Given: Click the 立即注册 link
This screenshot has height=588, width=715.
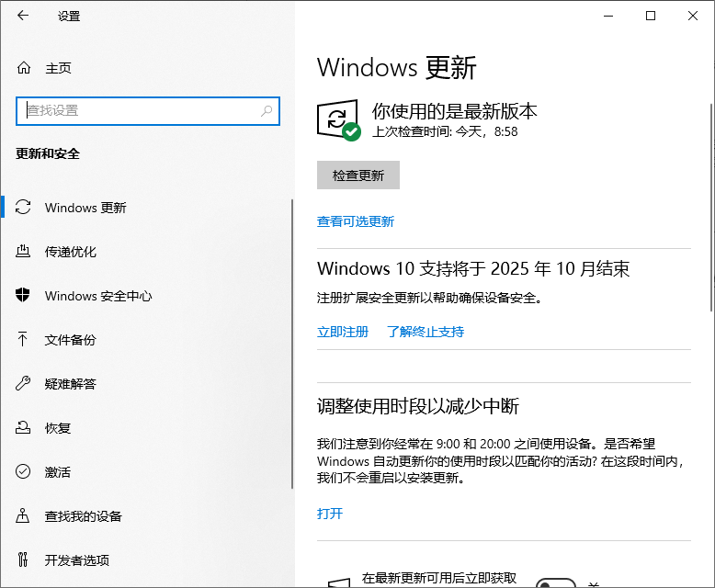Looking at the screenshot, I should coord(342,332).
